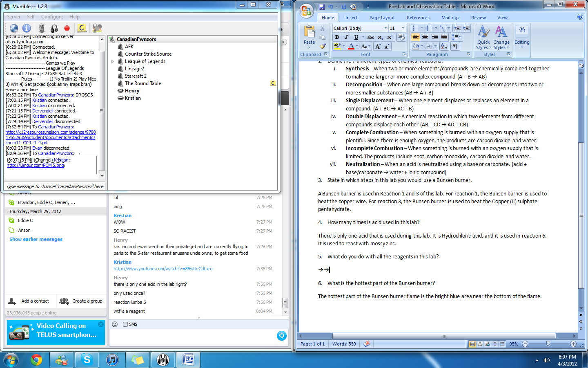The height and width of the screenshot is (368, 588).
Task: Save document from Quick Access Toolbar
Action: [x=322, y=7]
